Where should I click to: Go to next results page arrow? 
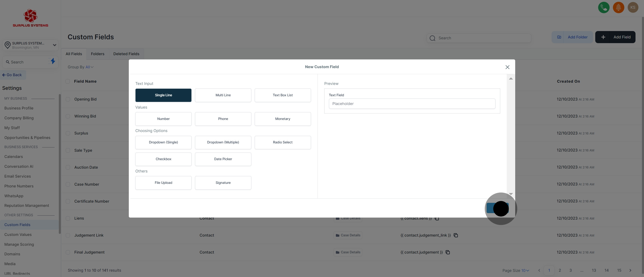tap(630, 270)
